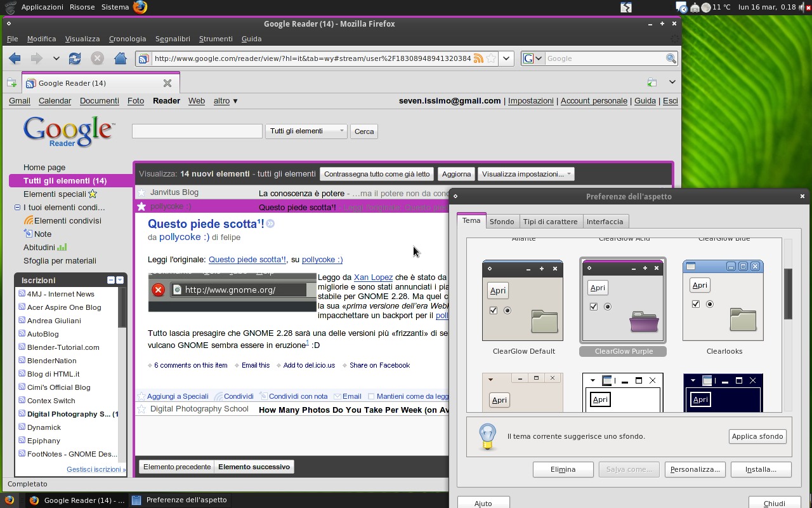Image resolution: width=812 pixels, height=508 pixels.
Task: Click the Elemento successivo button
Action: coord(254,467)
